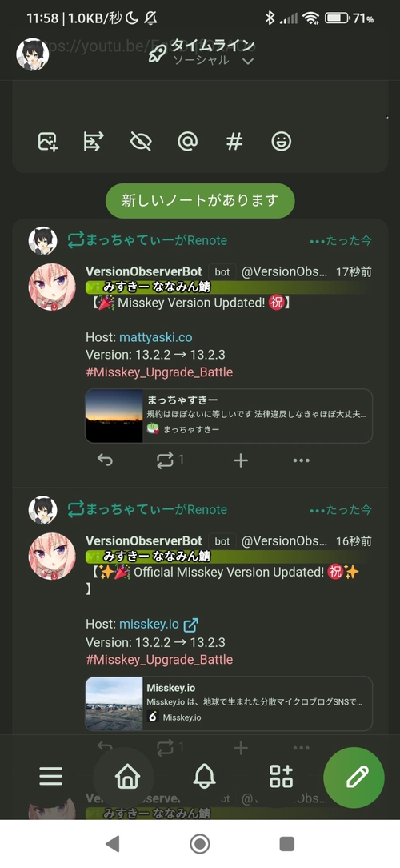This screenshot has height=868, width=400.
Task: Insert a mention with the @ icon
Action: [187, 142]
